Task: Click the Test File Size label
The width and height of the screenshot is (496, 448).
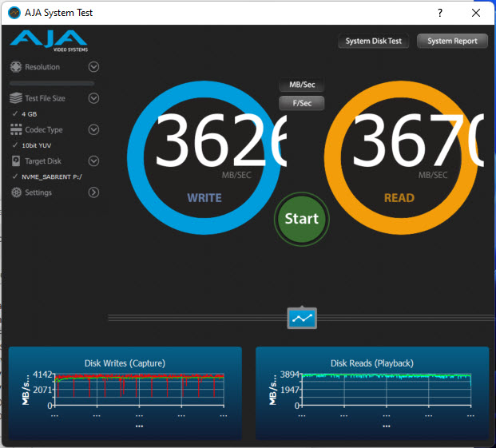Action: click(x=46, y=98)
